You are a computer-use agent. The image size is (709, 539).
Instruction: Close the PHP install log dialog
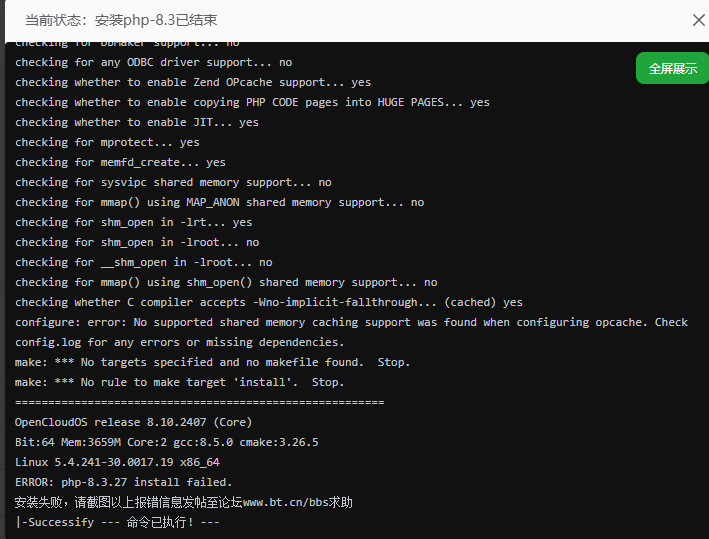[x=698, y=20]
